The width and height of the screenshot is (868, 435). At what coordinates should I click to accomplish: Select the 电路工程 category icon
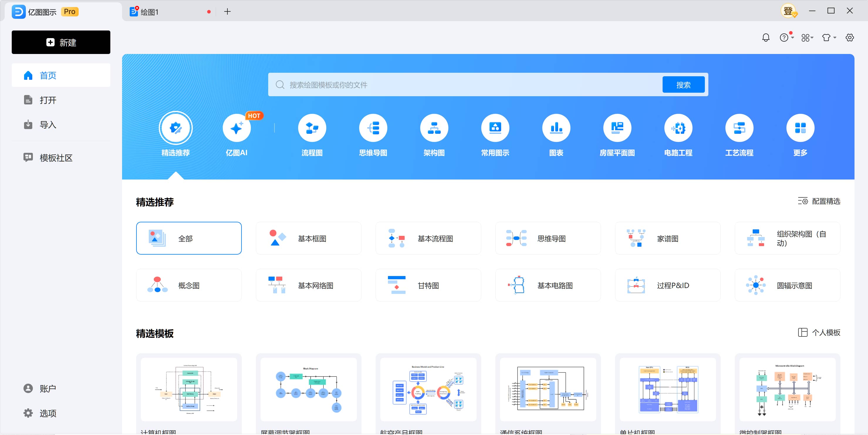tap(678, 128)
